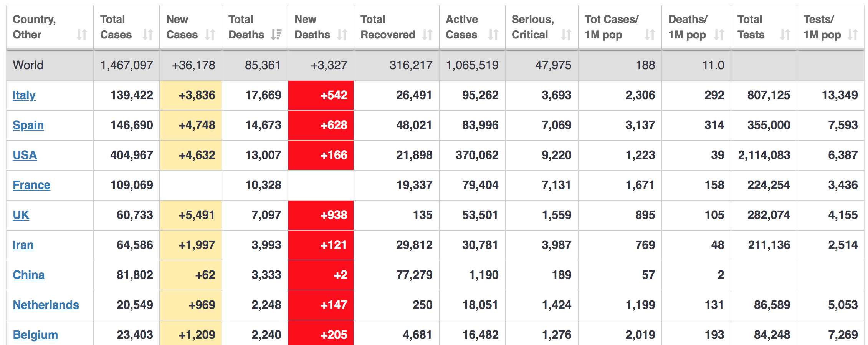Click the Total Tests header text
Screen dimensions: 868x345
point(751,27)
